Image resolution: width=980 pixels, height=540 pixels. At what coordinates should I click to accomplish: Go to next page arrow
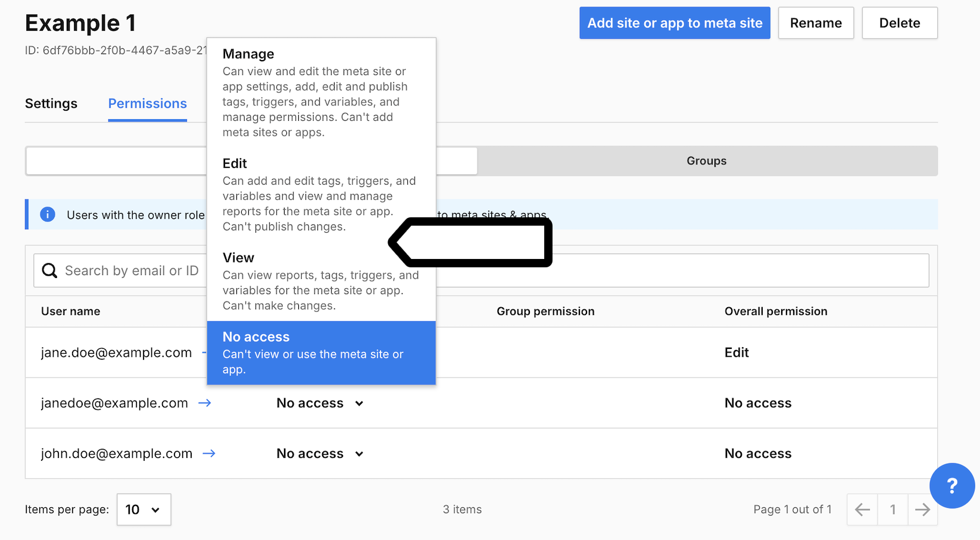click(922, 510)
